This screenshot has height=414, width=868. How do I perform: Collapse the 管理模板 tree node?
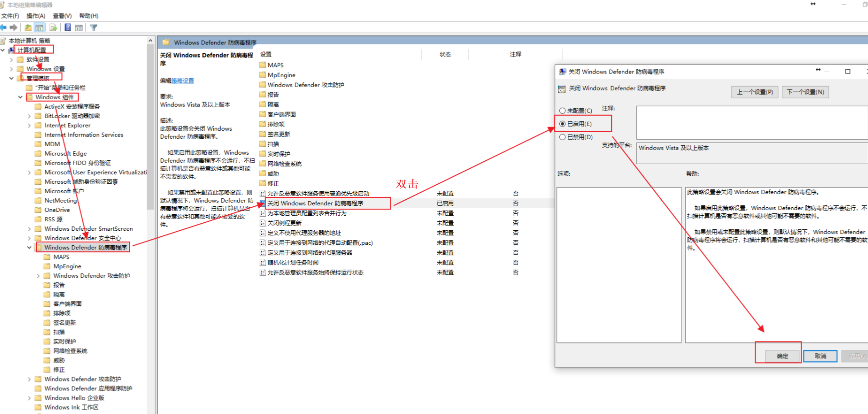pos(12,78)
